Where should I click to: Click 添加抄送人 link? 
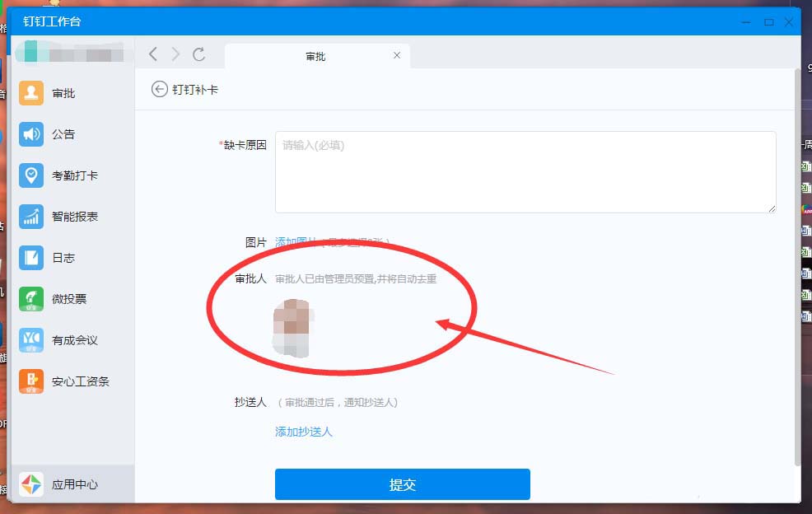click(303, 432)
